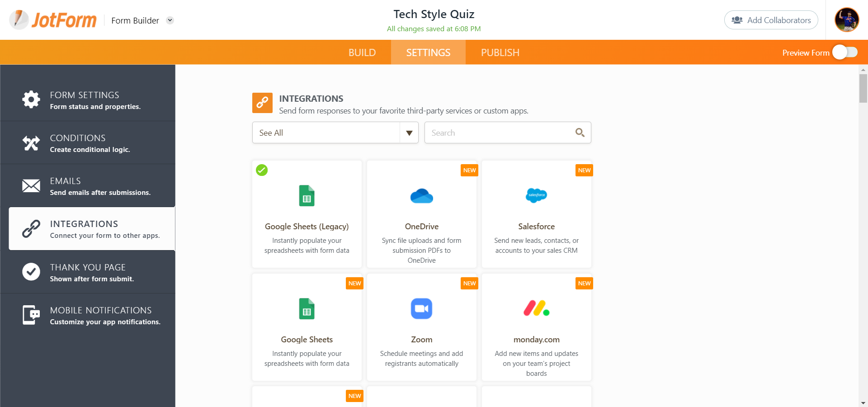This screenshot has height=407, width=868.
Task: Click the Google Sheets (Legacy) spreadsheet icon
Action: [307, 196]
